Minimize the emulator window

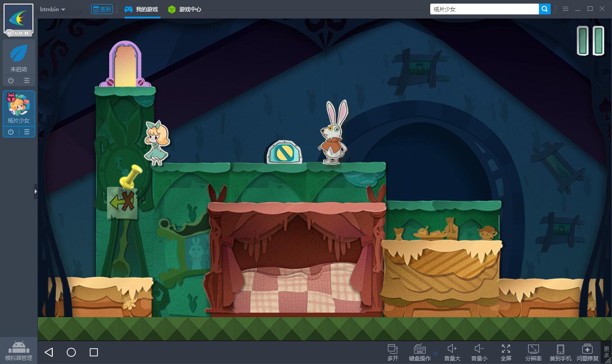pos(578,9)
